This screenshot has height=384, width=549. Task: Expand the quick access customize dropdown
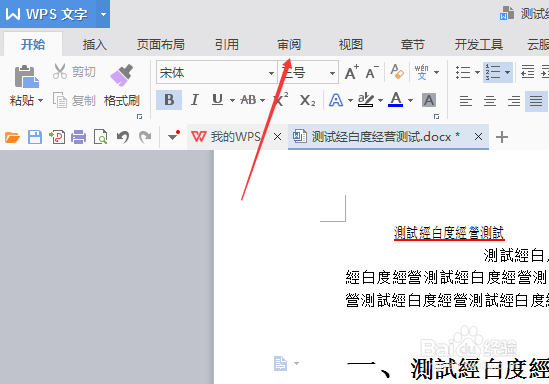(x=174, y=136)
